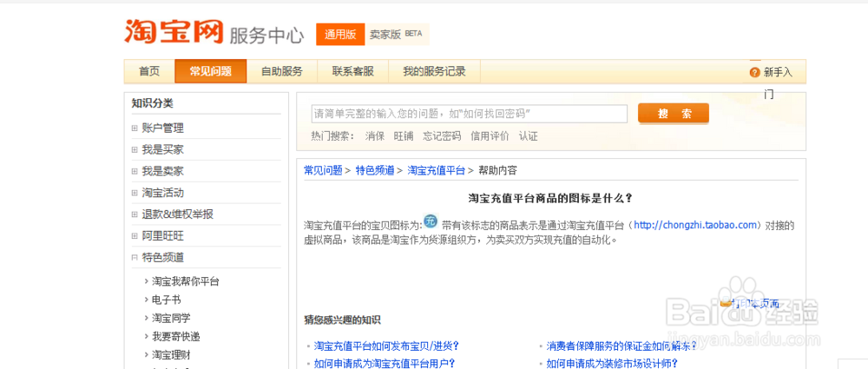868x369 pixels.
Task: Click the orange help icon beside 新手入门
Action: (x=754, y=72)
